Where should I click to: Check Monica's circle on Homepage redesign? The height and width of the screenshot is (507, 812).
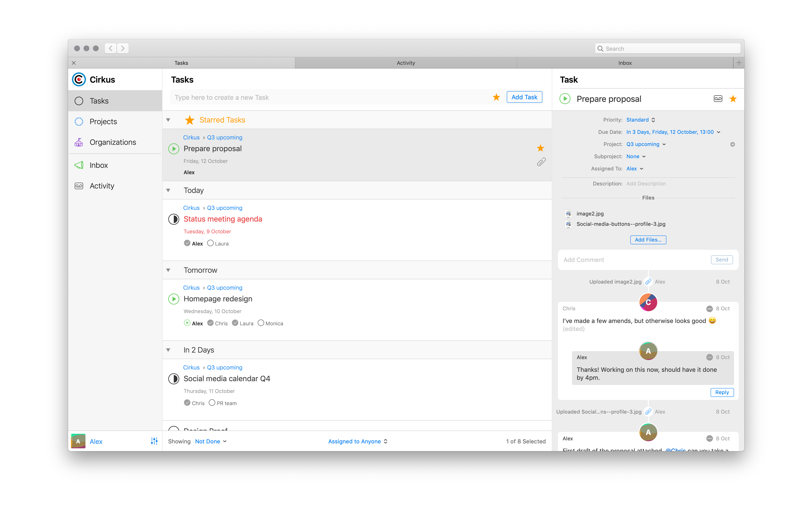[x=261, y=323]
